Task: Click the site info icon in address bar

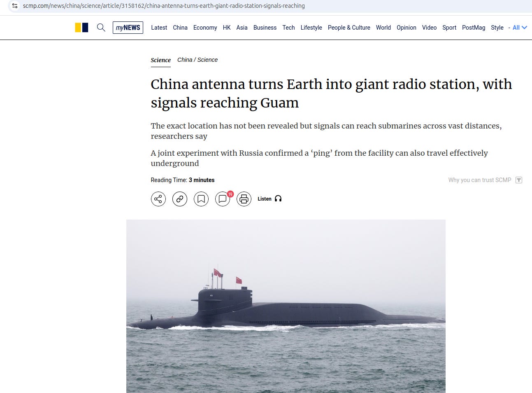Action: click(x=15, y=6)
